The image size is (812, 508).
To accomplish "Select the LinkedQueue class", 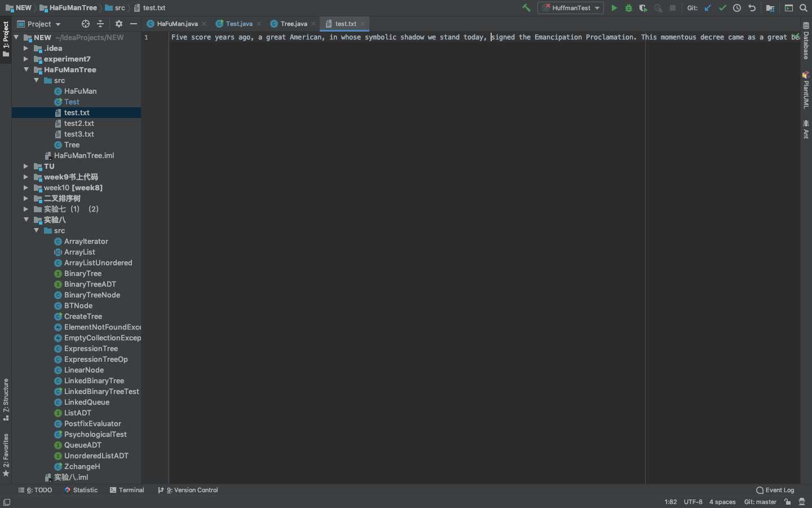I will [x=86, y=402].
